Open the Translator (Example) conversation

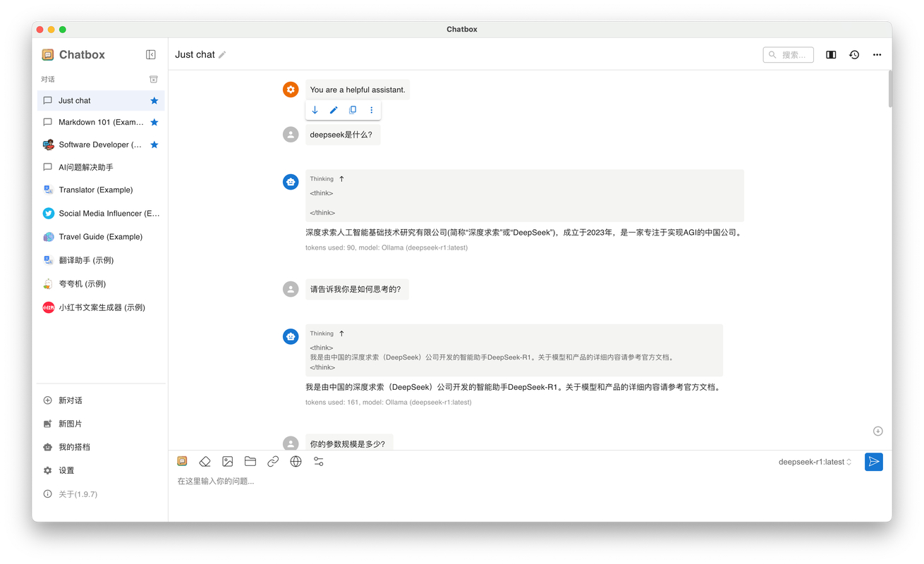coord(101,190)
